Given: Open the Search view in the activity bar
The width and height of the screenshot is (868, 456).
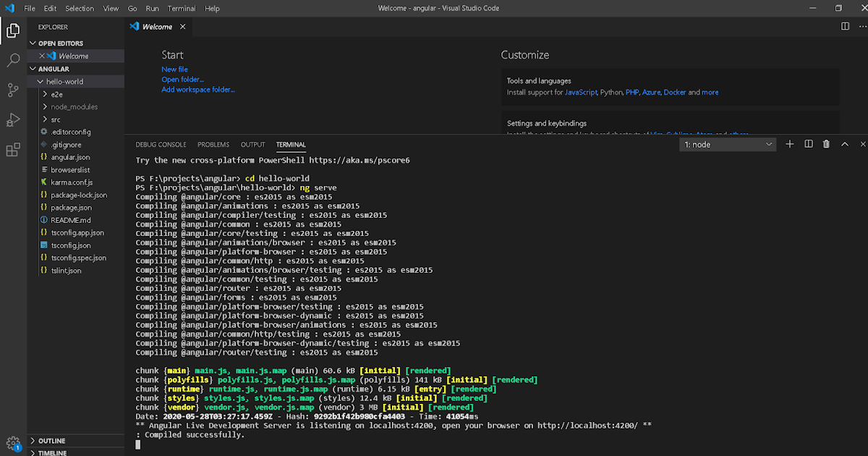Looking at the screenshot, I should click(x=13, y=60).
